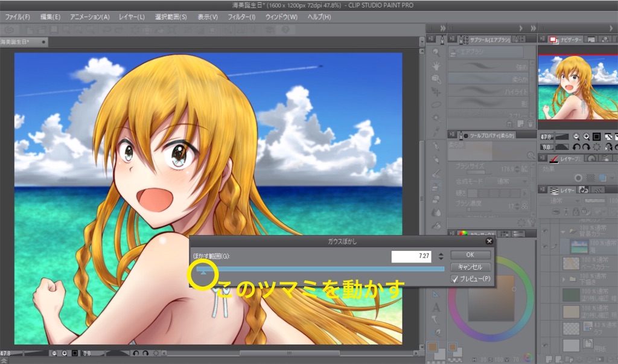Close the ガウスぼかし dialog
This screenshot has width=618, height=364.
(x=489, y=241)
